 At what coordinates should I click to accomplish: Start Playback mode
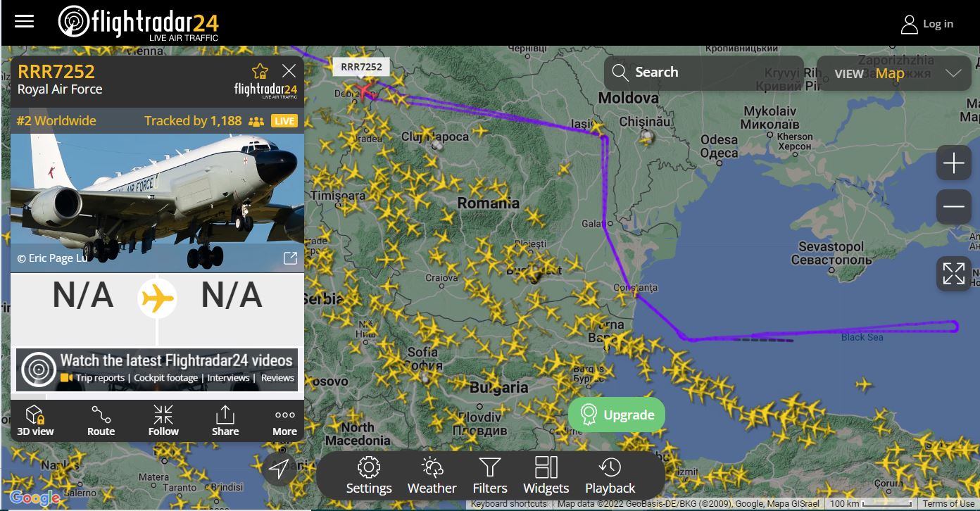(x=610, y=476)
